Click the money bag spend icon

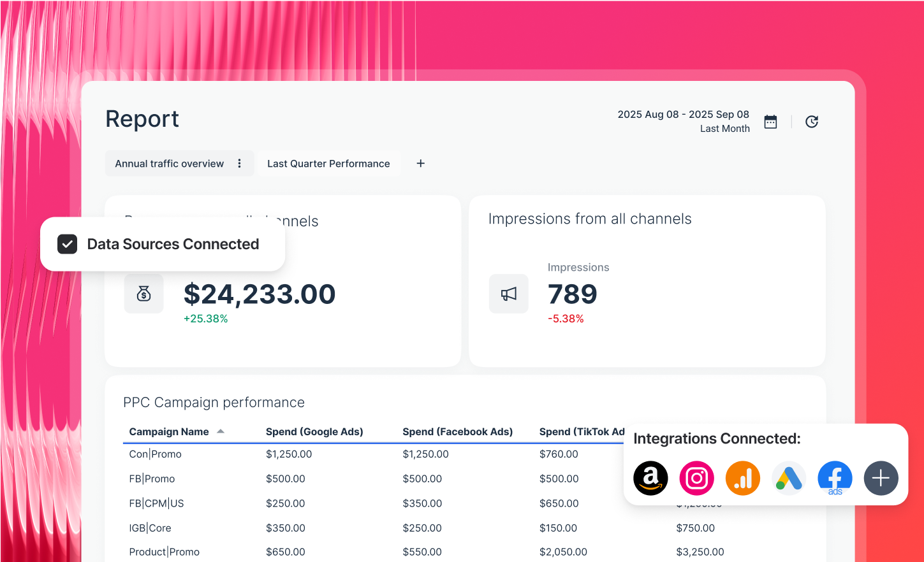pyautogui.click(x=143, y=293)
